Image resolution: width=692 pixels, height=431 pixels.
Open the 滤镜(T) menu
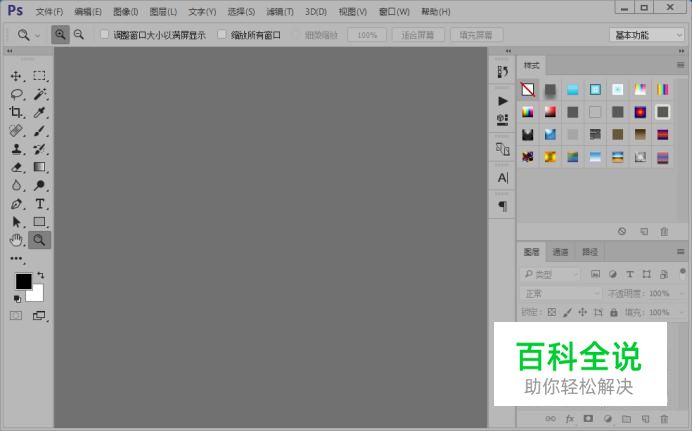(x=280, y=11)
